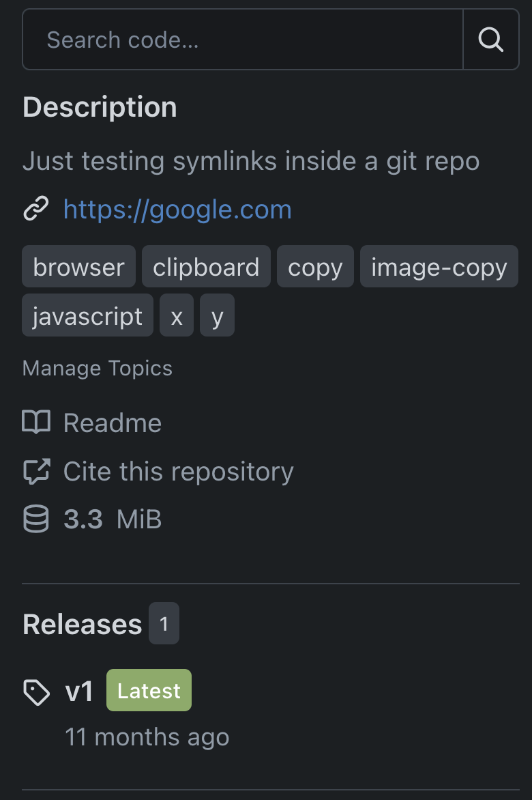Click the link chain icon

pos(36,209)
